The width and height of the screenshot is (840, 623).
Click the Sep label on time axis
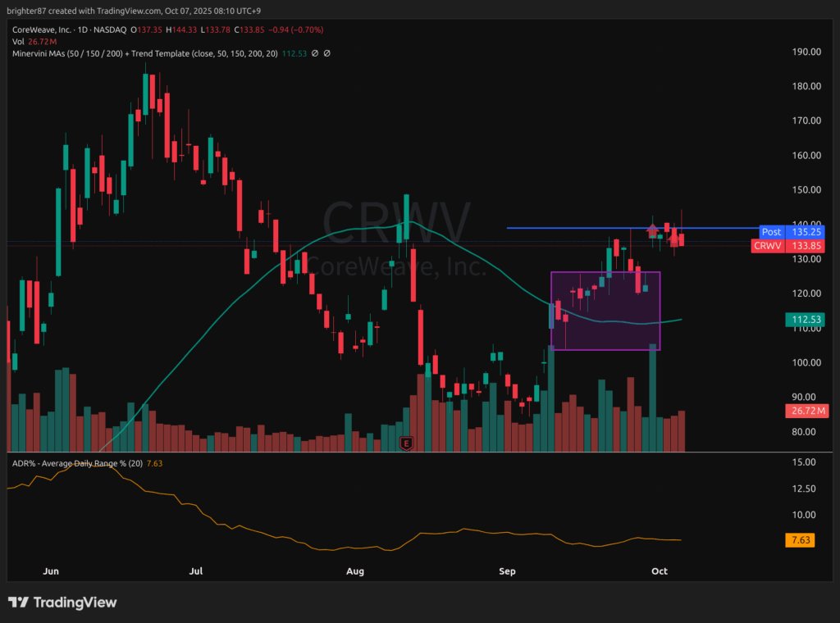[507, 570]
